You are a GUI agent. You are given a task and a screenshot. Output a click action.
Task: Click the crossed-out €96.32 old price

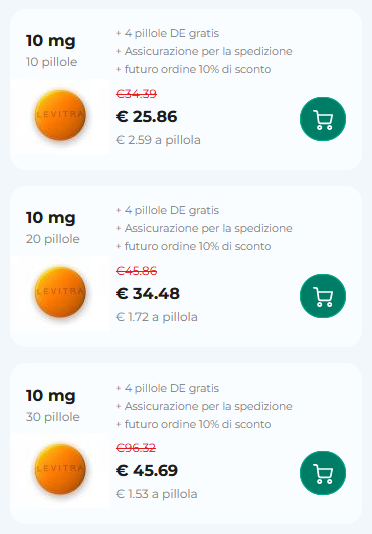(x=136, y=447)
